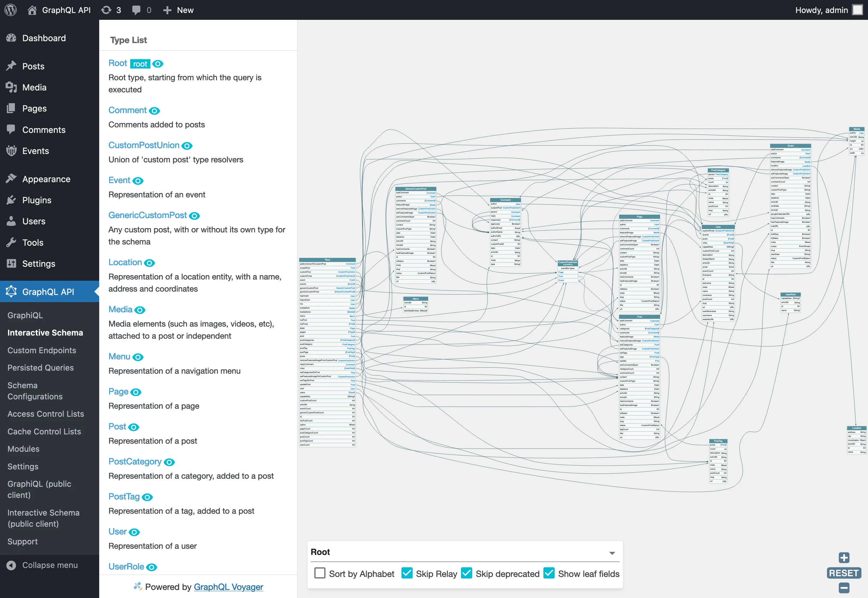
Task: Open Cache Control Lists submenu item
Action: point(44,431)
